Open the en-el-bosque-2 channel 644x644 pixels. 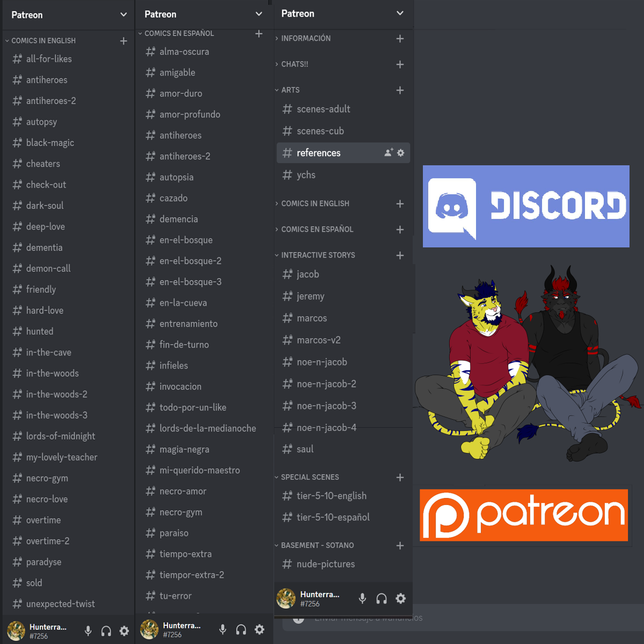(203, 261)
